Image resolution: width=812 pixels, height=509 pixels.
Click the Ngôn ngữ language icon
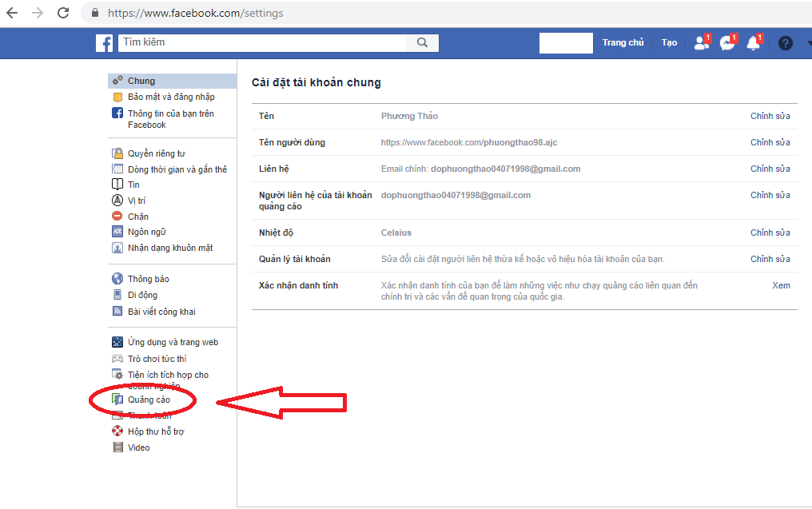pos(117,232)
